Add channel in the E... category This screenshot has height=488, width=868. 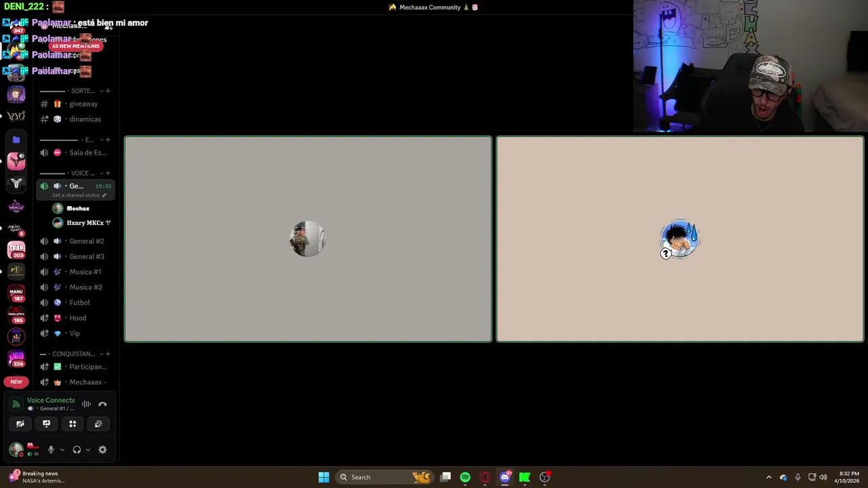(x=108, y=140)
